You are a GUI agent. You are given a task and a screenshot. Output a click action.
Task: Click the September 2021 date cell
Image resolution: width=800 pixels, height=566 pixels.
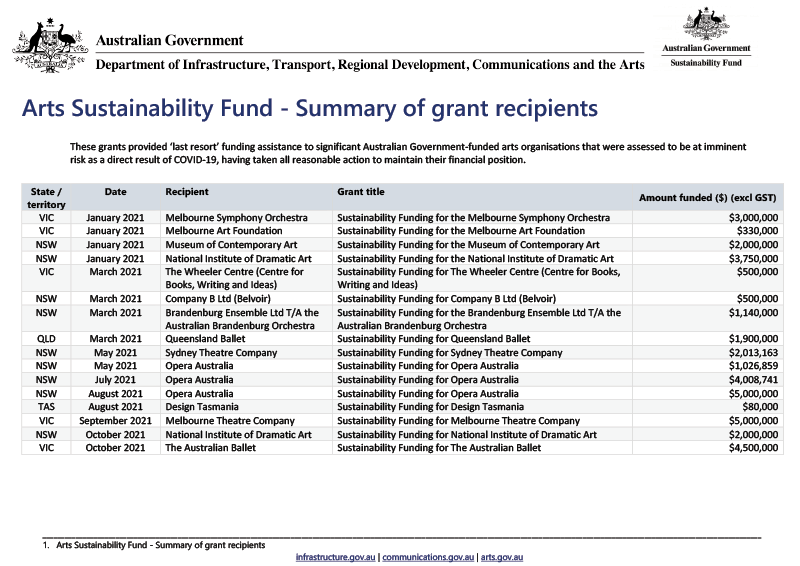[x=115, y=421]
